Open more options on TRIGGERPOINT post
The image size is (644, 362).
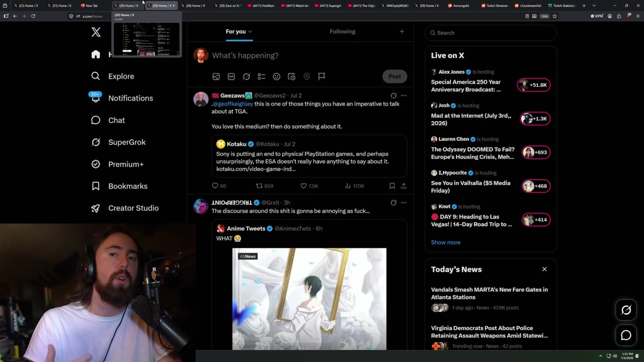(x=404, y=203)
